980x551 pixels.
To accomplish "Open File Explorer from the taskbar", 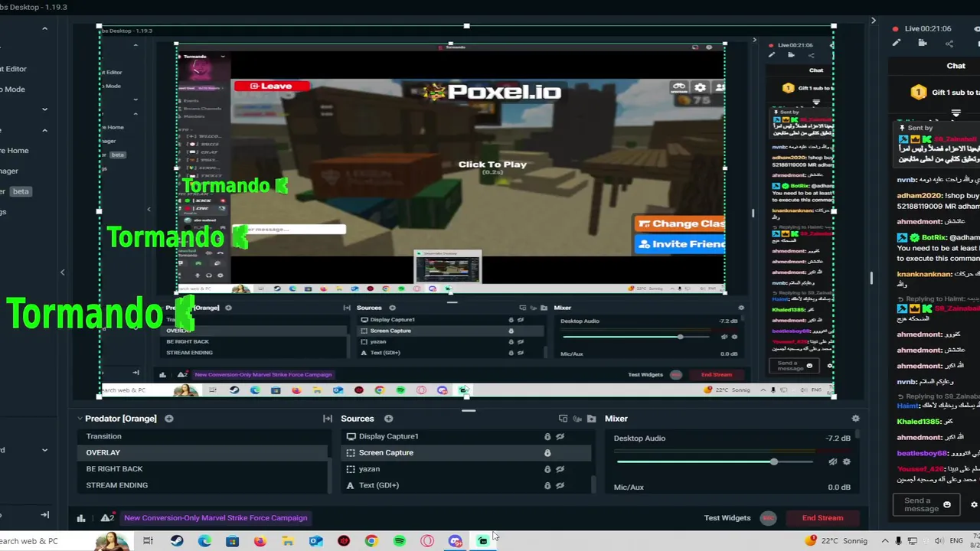I will point(288,541).
